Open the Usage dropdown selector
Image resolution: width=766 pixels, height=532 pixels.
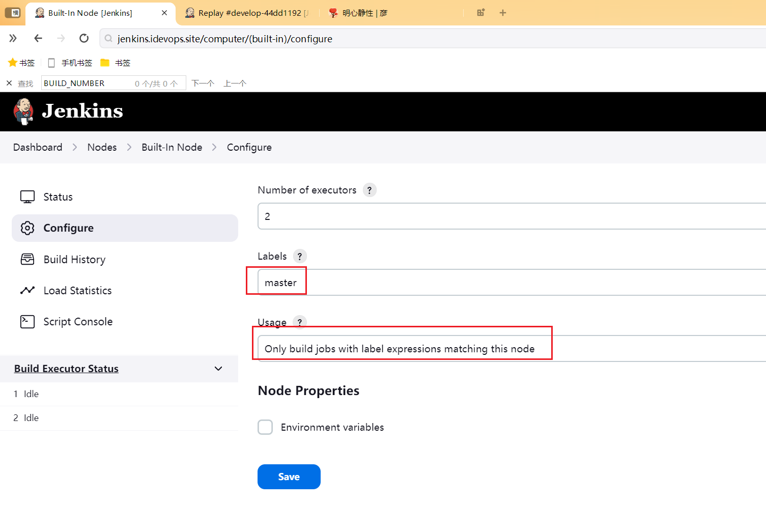[x=512, y=349]
